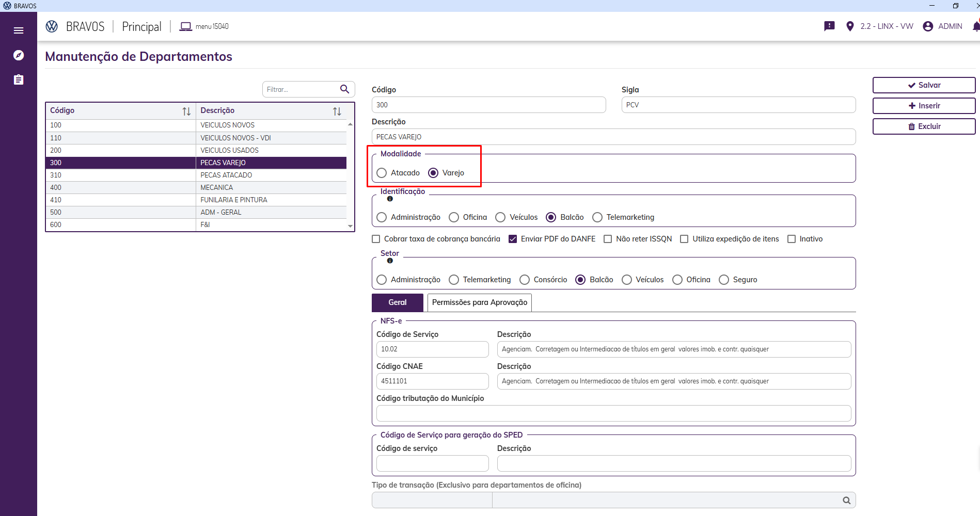The height and width of the screenshot is (516, 980).
Task: Select row 410 FUNILARIA E PINTURA
Action: pyautogui.click(x=196, y=200)
